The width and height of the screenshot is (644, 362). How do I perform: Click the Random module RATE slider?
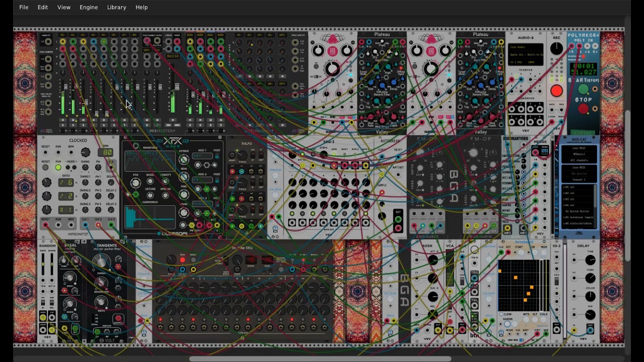43,264
